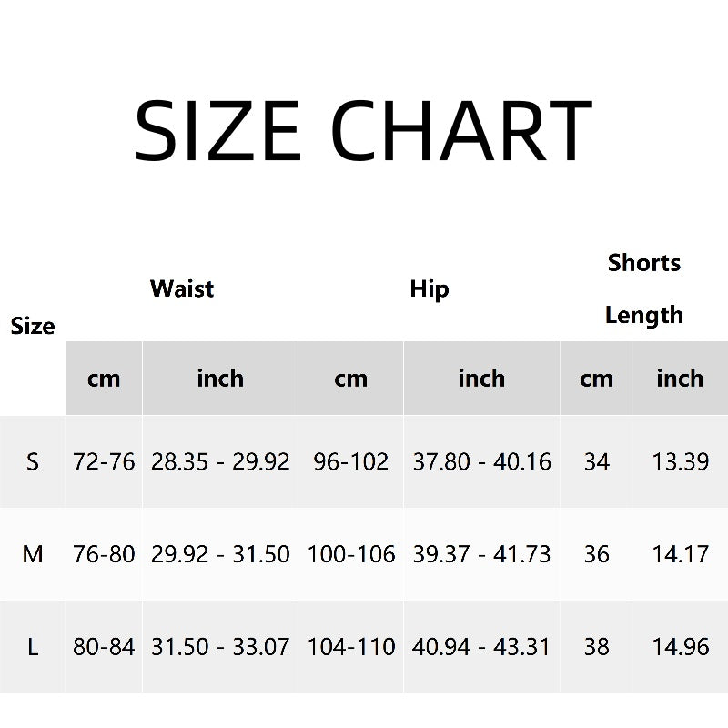
Task: Click the 40.94 - 43.31 hip inch cell
Action: coord(481,647)
